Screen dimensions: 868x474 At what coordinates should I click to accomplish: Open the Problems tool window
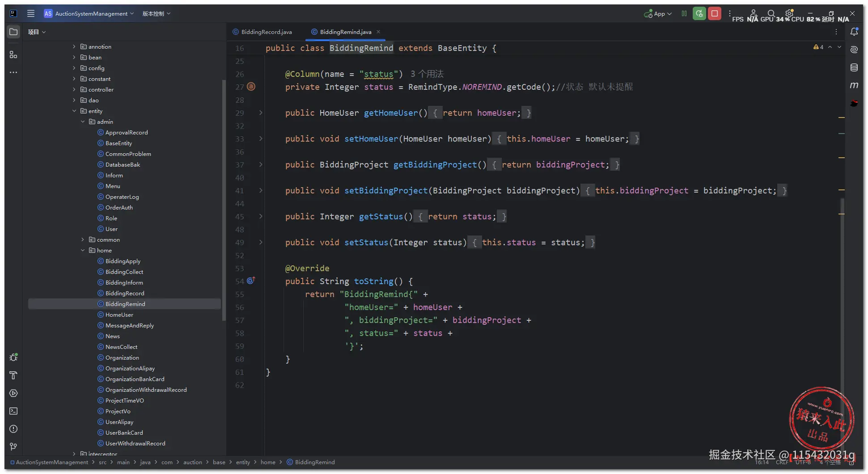(x=13, y=429)
